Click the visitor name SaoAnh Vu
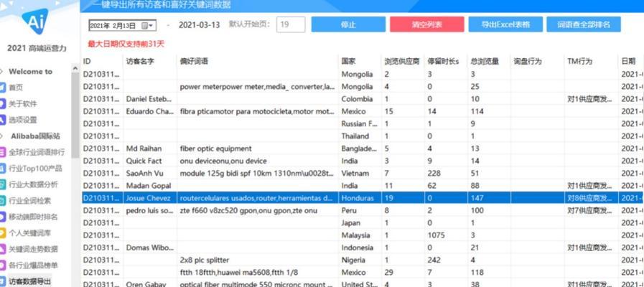Viewport: 644px width, 287px height. 144,173
